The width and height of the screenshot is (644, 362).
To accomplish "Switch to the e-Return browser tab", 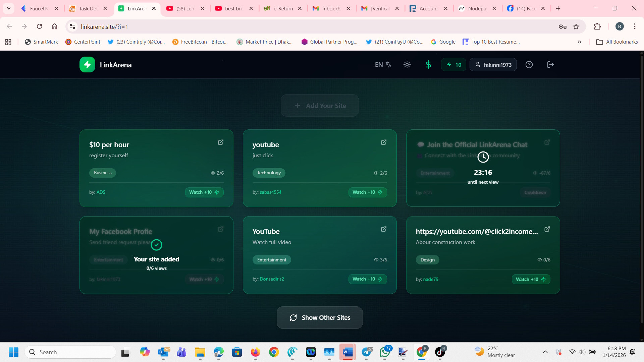I will click(x=283, y=8).
